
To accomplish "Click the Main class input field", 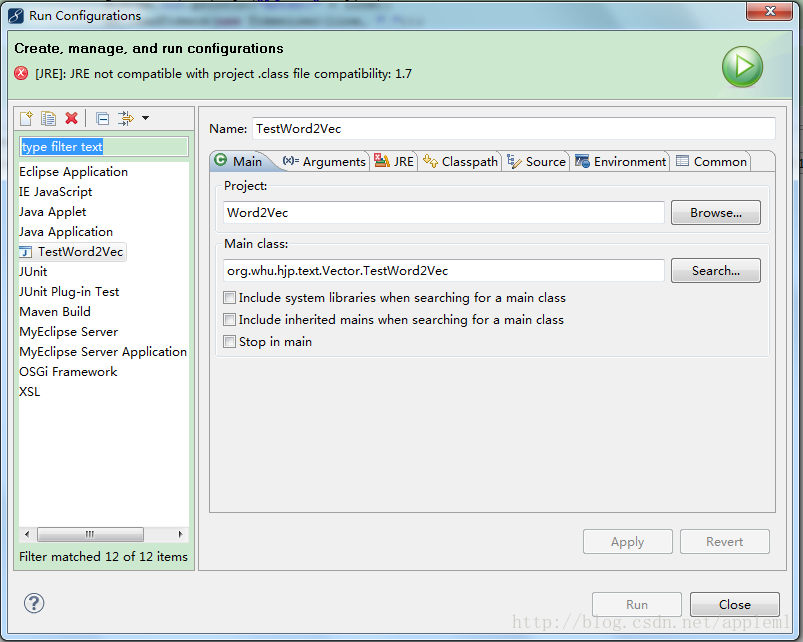I will click(x=444, y=270).
